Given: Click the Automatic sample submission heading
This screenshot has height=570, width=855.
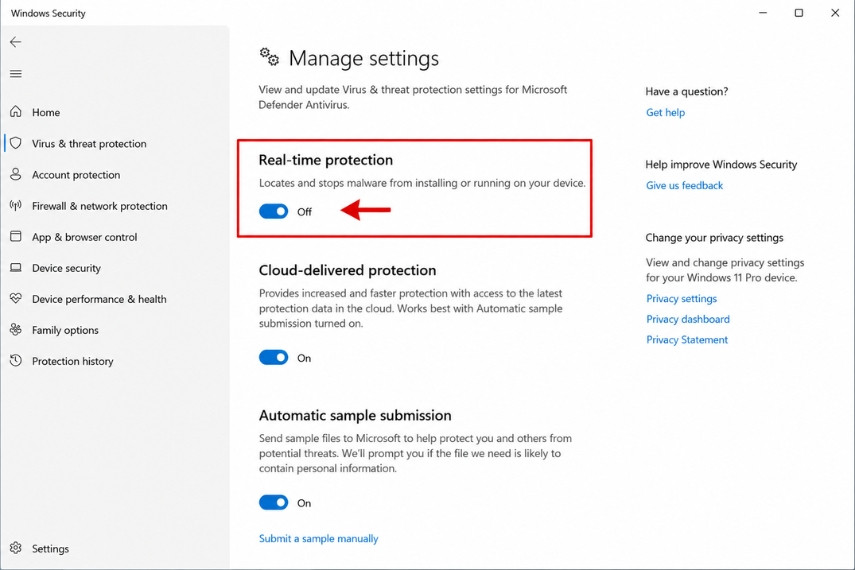Looking at the screenshot, I should tap(355, 415).
